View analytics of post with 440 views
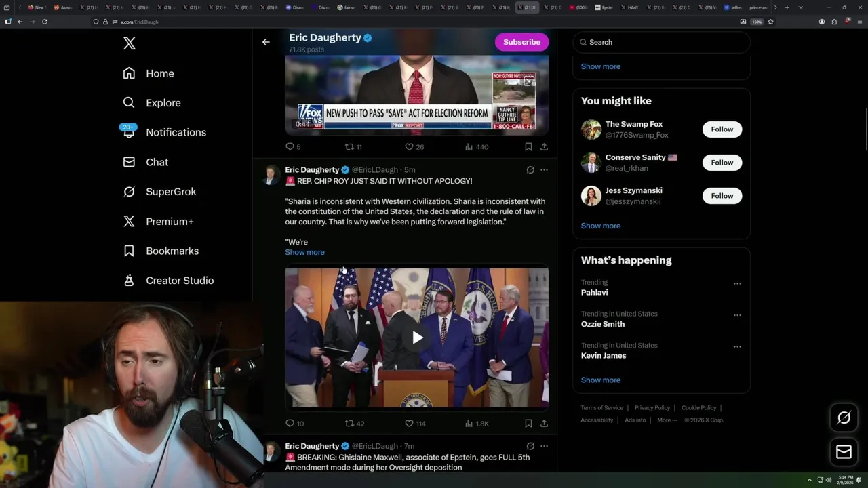This screenshot has height=488, width=868. 477,146
